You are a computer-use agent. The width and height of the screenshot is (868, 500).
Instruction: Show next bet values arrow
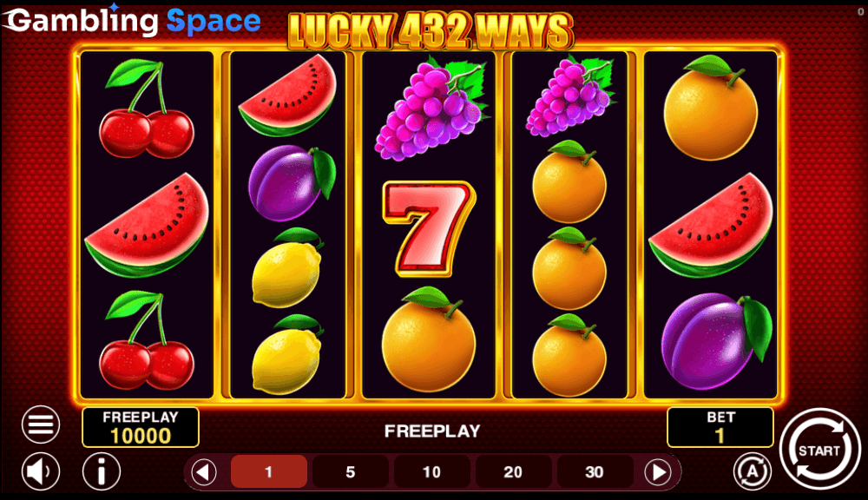pos(658,472)
